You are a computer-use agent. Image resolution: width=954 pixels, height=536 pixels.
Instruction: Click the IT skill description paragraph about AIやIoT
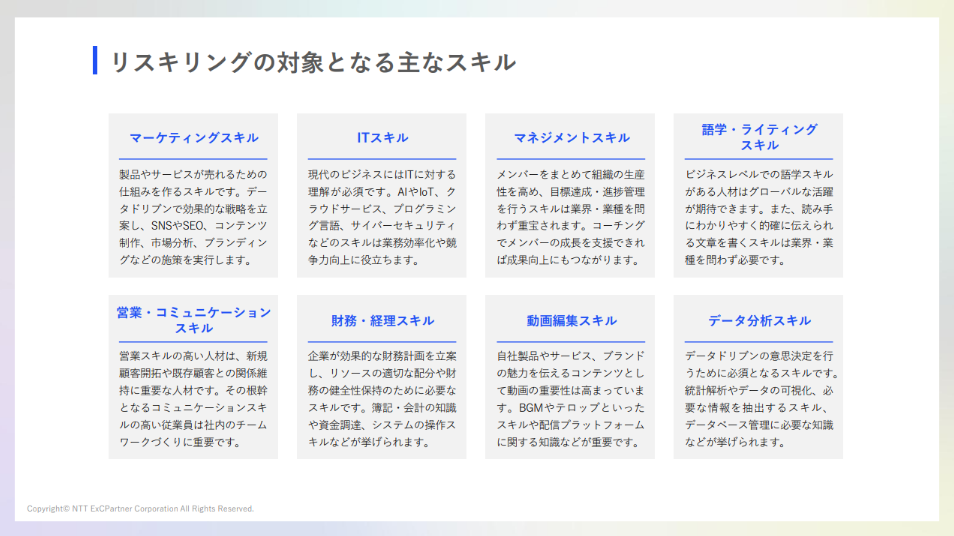click(382, 217)
